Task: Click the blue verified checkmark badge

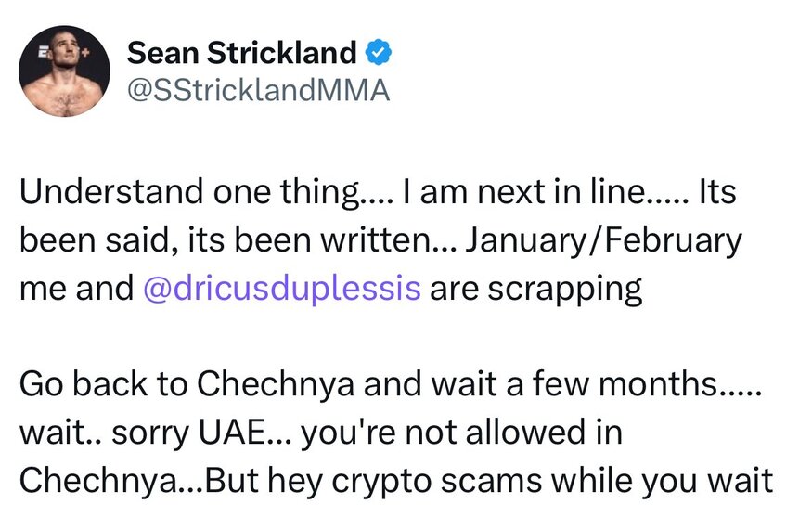Action: [x=379, y=52]
